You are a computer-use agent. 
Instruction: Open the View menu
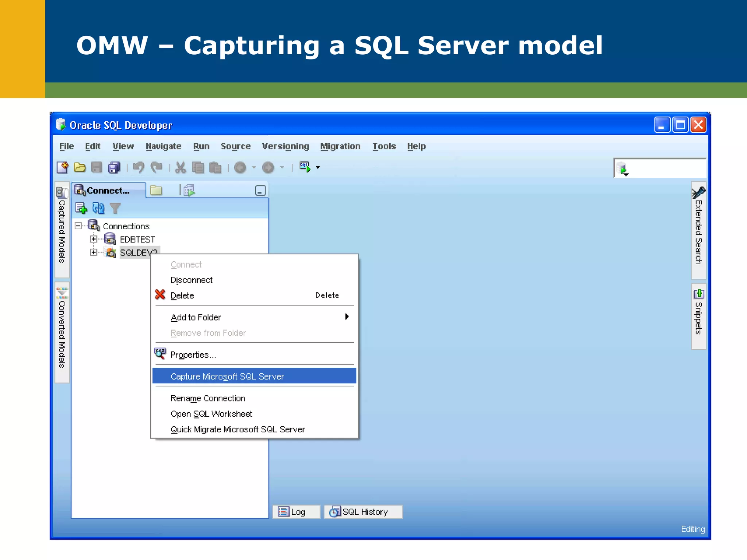(x=123, y=146)
